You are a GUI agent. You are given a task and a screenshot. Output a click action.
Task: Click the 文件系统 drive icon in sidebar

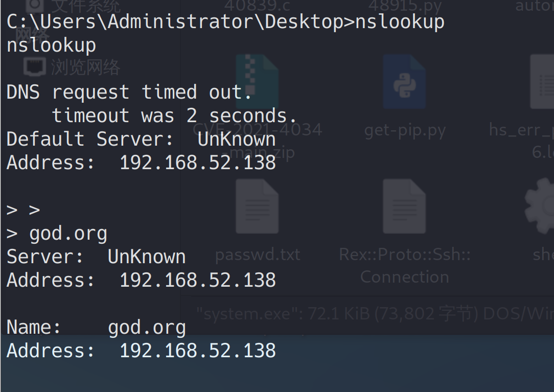35,5
